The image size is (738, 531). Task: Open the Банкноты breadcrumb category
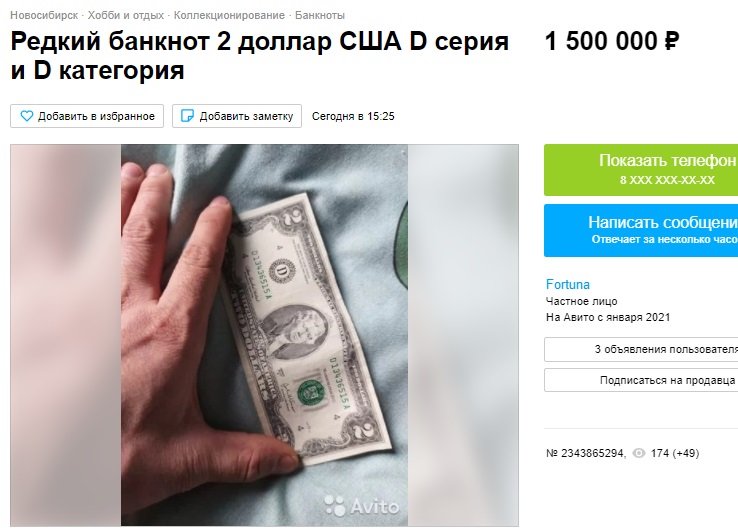[x=320, y=15]
